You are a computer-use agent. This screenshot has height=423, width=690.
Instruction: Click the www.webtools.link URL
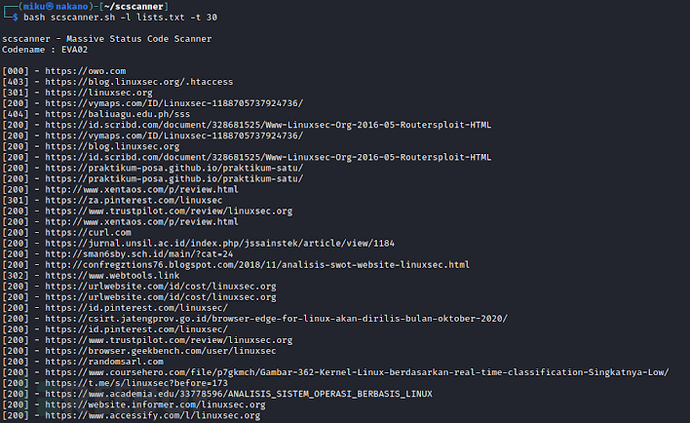click(x=112, y=276)
